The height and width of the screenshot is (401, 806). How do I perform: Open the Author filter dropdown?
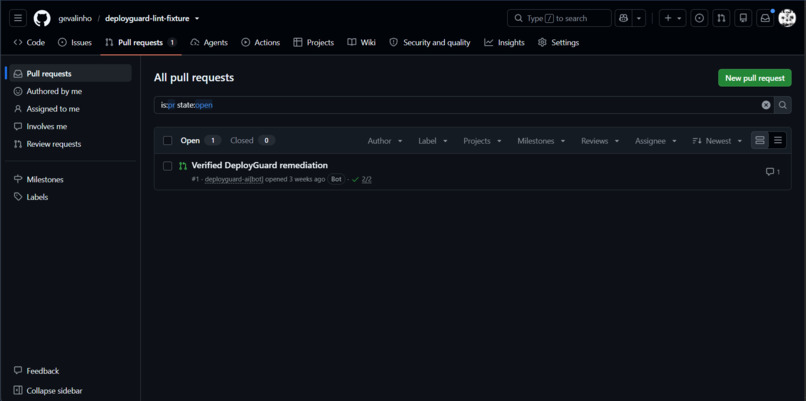tap(385, 141)
